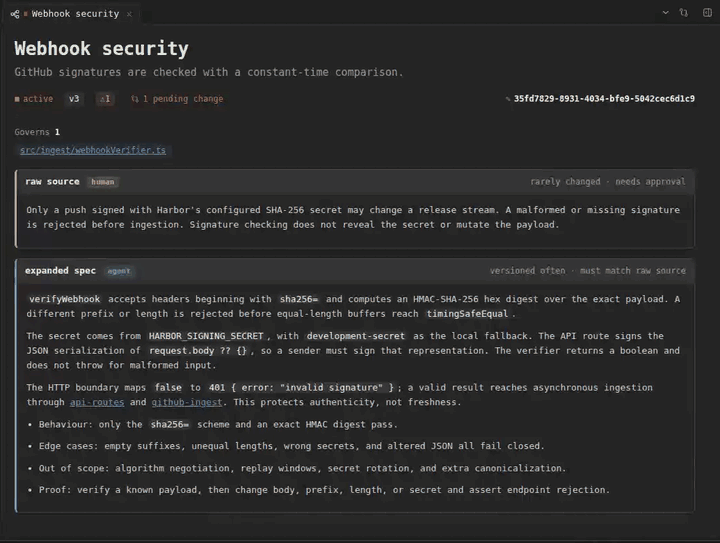Click the v3 version badge

[x=74, y=99]
